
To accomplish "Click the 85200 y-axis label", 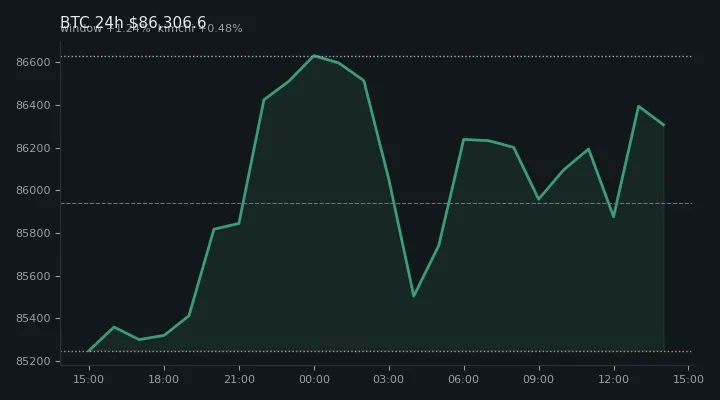I will coord(33,361).
